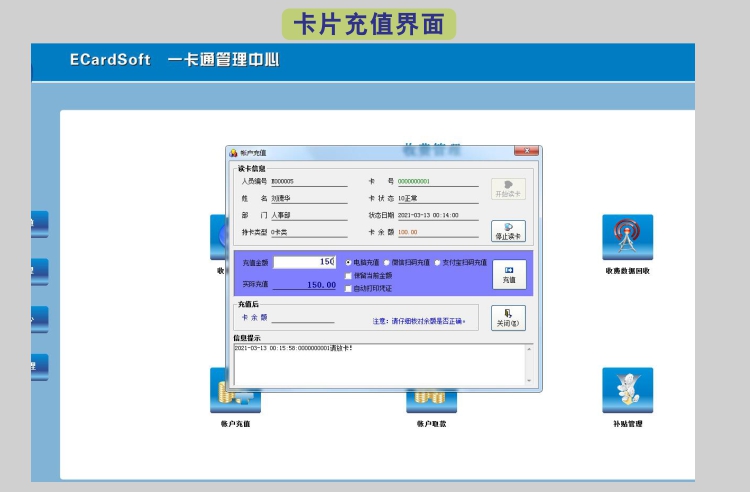
Task: Click the 卡余额 balance field showing 100.00
Action: (437, 232)
